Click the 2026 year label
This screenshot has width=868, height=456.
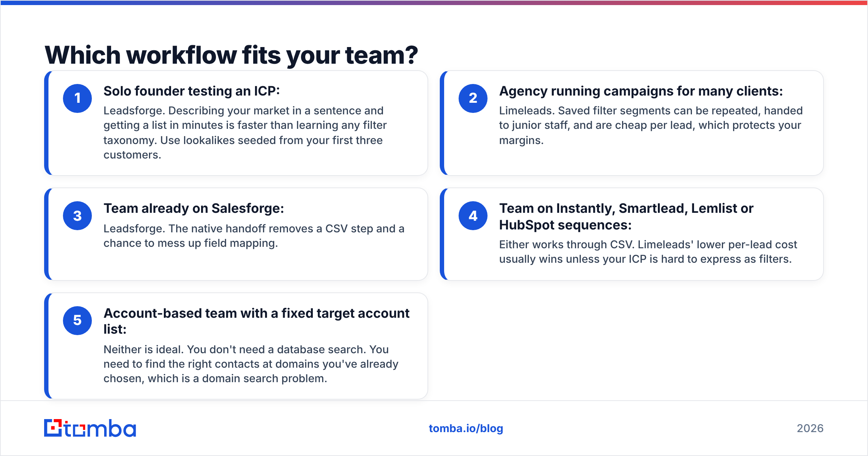click(810, 428)
